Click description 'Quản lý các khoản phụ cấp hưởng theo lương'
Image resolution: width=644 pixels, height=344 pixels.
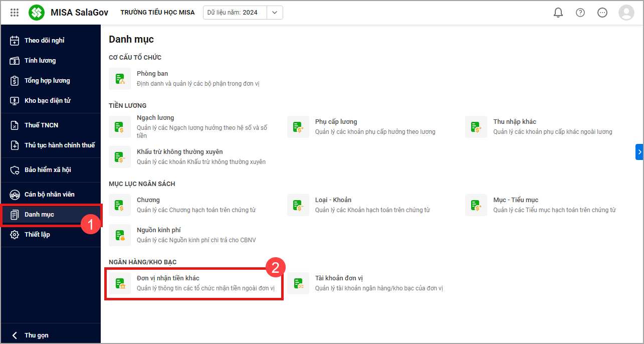375,132
